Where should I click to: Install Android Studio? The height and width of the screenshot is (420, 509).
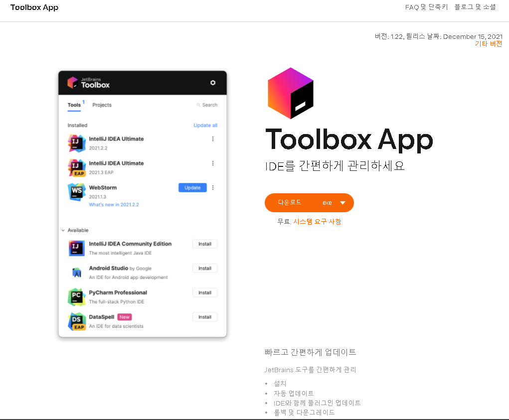click(x=205, y=268)
